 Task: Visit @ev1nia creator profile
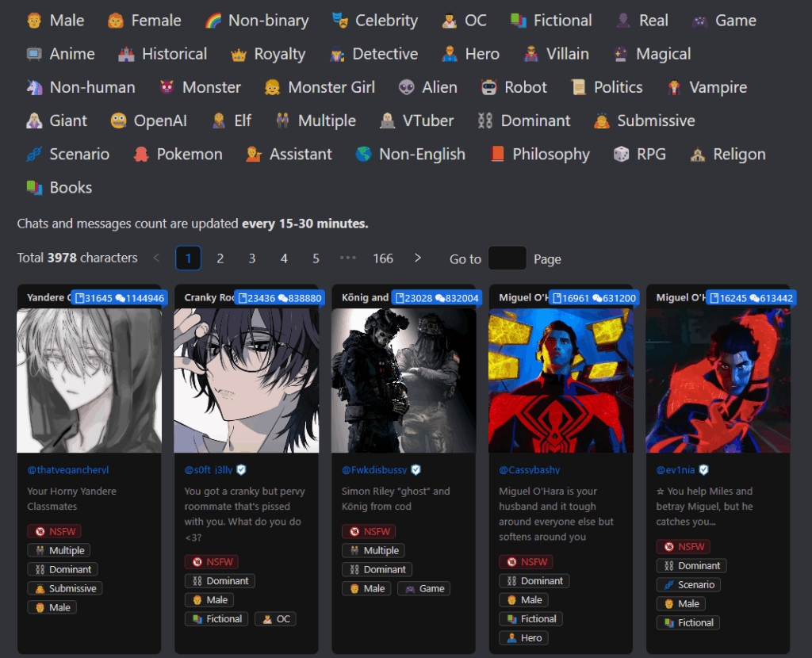click(x=676, y=470)
